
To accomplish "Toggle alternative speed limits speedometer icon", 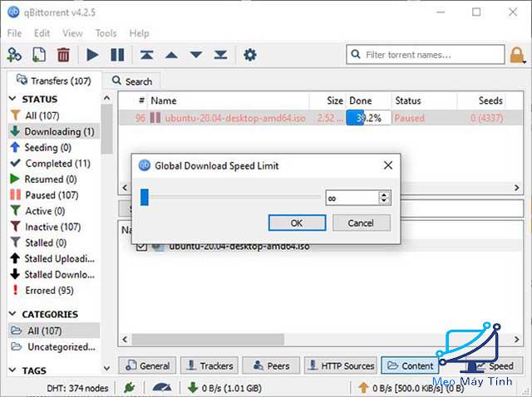I will pyautogui.click(x=162, y=388).
